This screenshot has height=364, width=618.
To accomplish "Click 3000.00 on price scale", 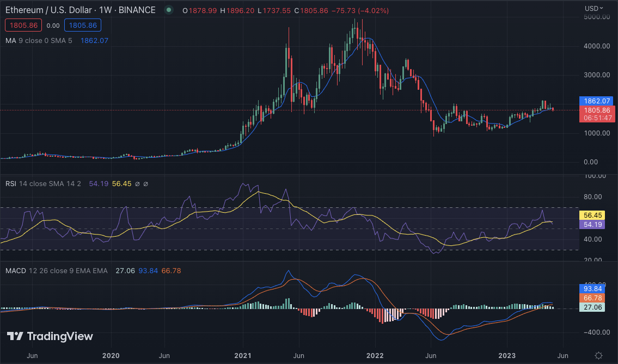I will (597, 75).
